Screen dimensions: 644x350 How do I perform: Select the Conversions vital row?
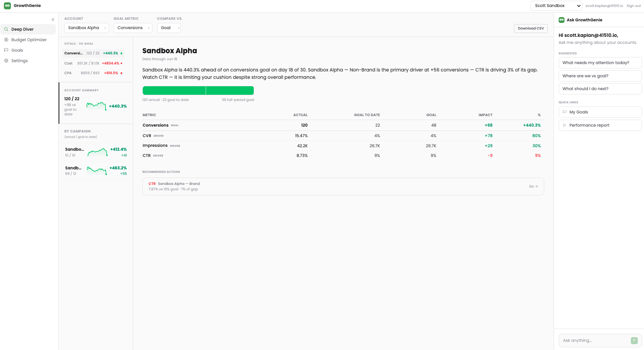93,53
